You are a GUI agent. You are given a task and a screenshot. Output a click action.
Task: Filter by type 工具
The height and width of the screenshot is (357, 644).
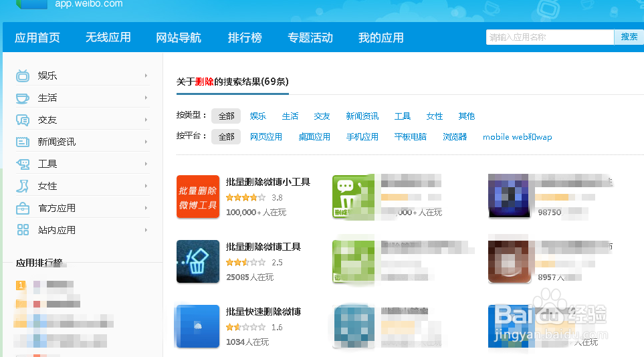[403, 116]
